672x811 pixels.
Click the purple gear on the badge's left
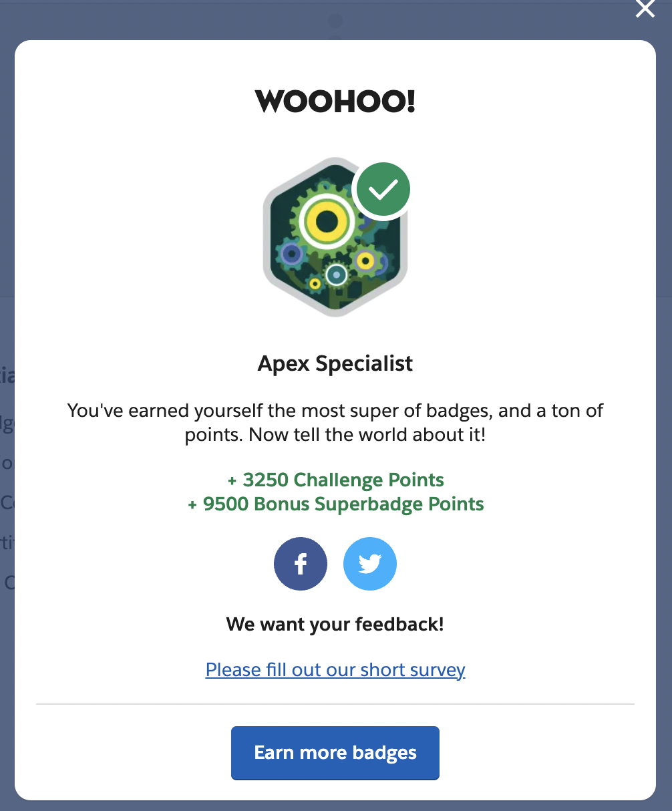coord(291,254)
